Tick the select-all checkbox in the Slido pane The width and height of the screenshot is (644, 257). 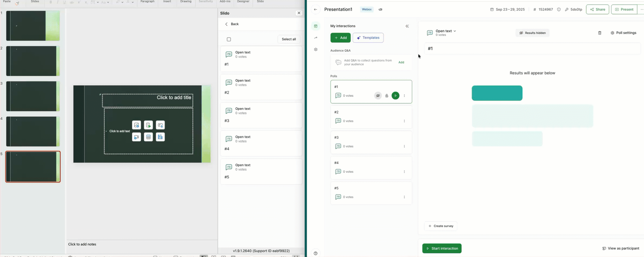pos(229,39)
